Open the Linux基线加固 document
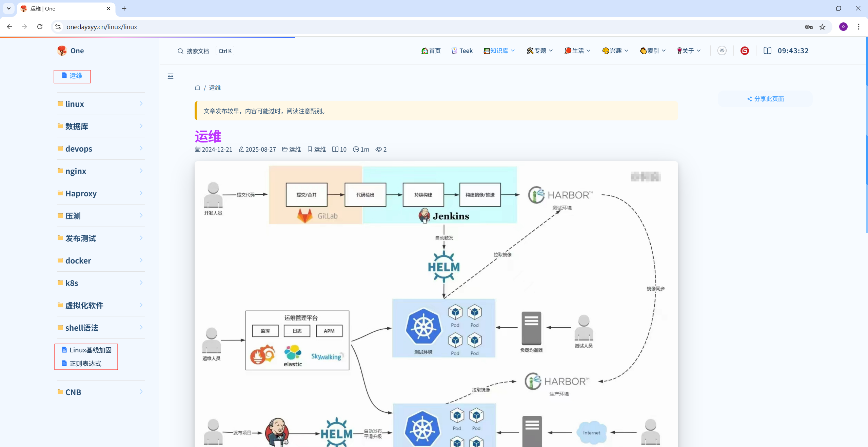Viewport: 868px width, 447px height. [x=87, y=350]
